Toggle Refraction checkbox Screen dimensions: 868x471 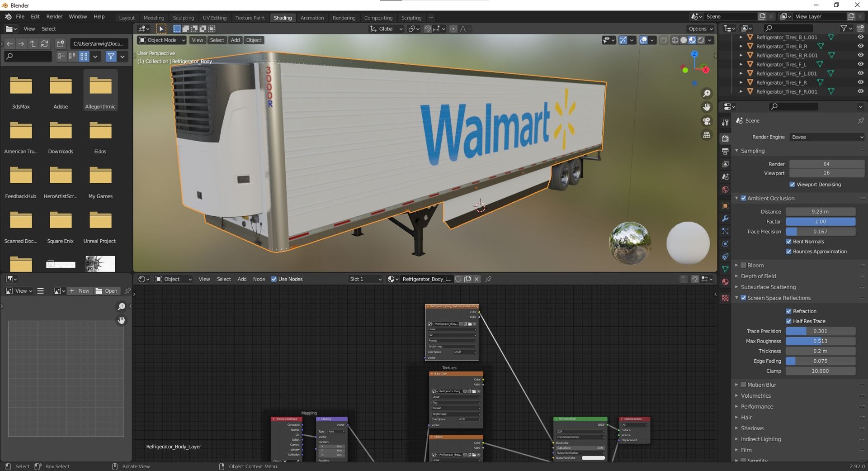click(788, 311)
